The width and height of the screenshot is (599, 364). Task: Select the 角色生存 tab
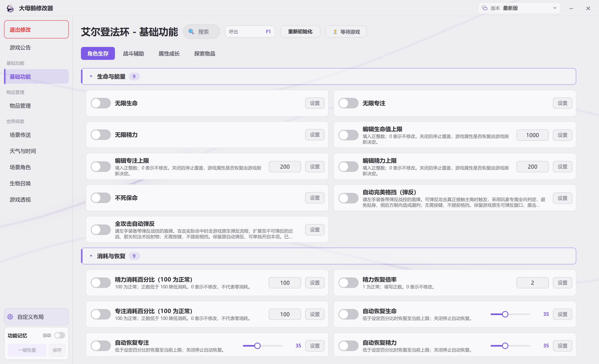tap(98, 53)
